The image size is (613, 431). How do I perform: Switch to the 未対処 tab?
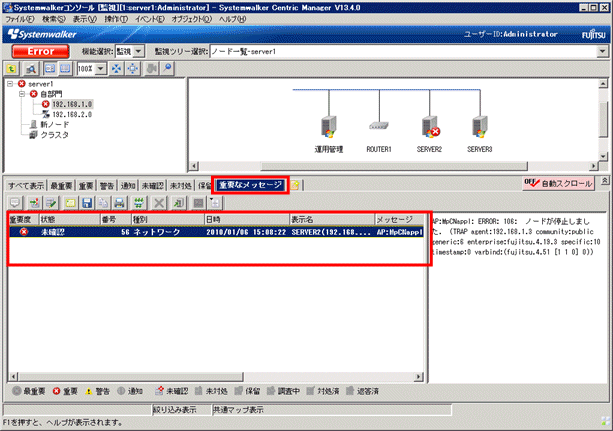click(181, 185)
